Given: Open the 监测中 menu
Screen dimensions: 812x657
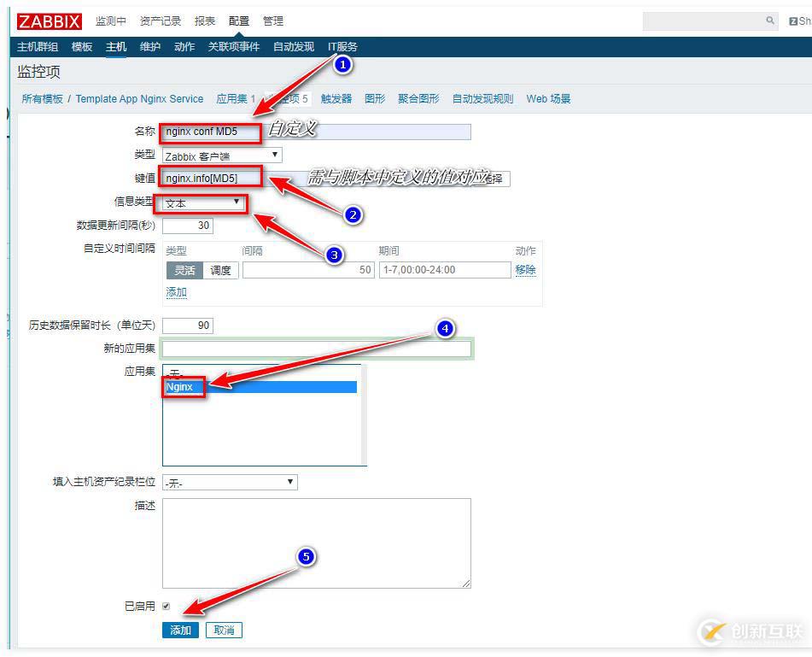Looking at the screenshot, I should 110,21.
